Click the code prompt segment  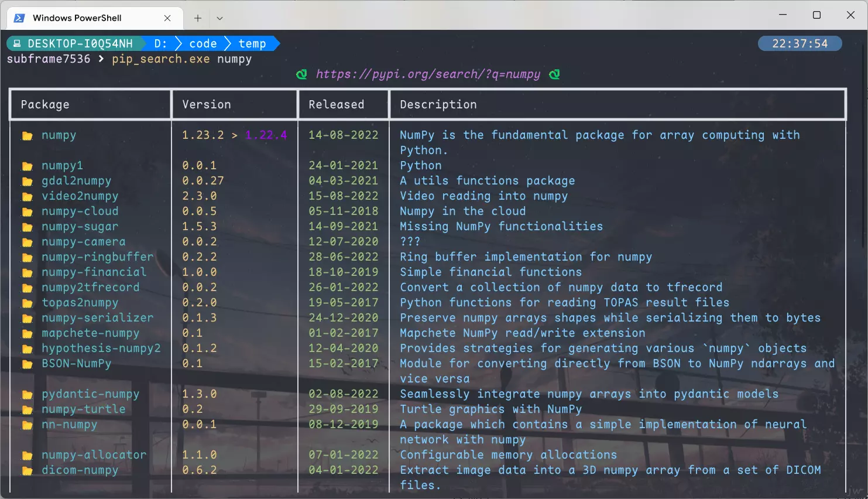[203, 43]
